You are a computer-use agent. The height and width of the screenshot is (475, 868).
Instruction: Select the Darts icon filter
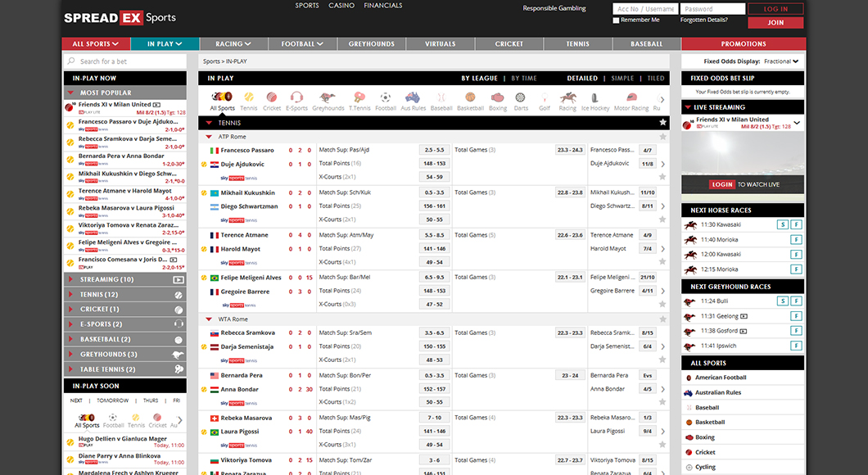pyautogui.click(x=520, y=101)
